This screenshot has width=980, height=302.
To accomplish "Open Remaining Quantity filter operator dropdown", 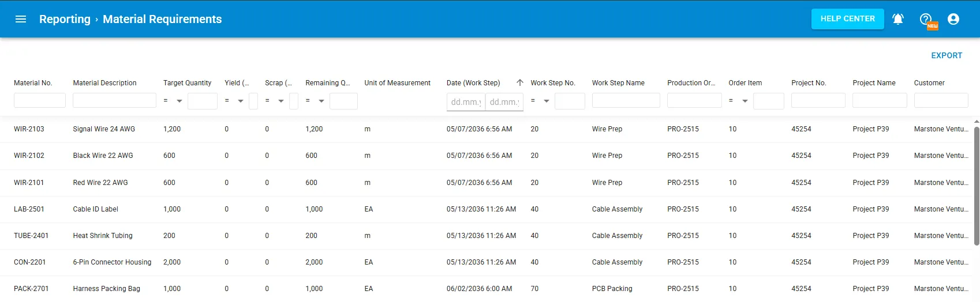I will pyautogui.click(x=315, y=101).
